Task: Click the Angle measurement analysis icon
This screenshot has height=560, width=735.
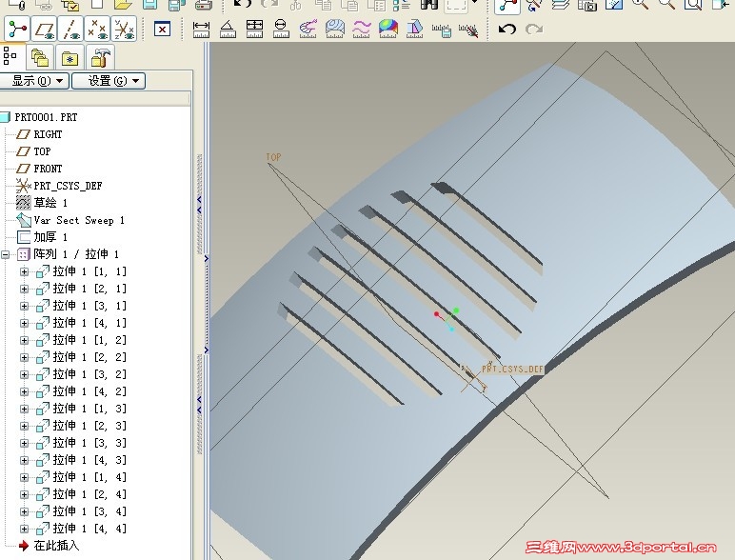Action: coord(228,30)
